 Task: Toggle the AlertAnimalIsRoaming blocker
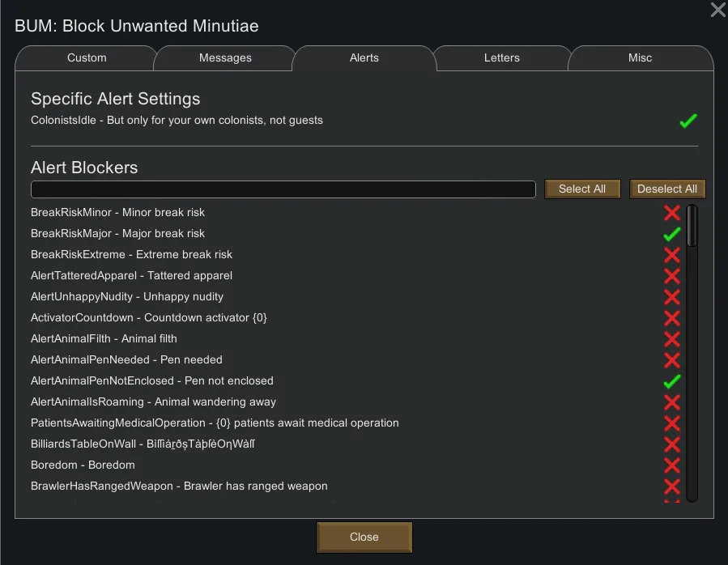(x=671, y=402)
